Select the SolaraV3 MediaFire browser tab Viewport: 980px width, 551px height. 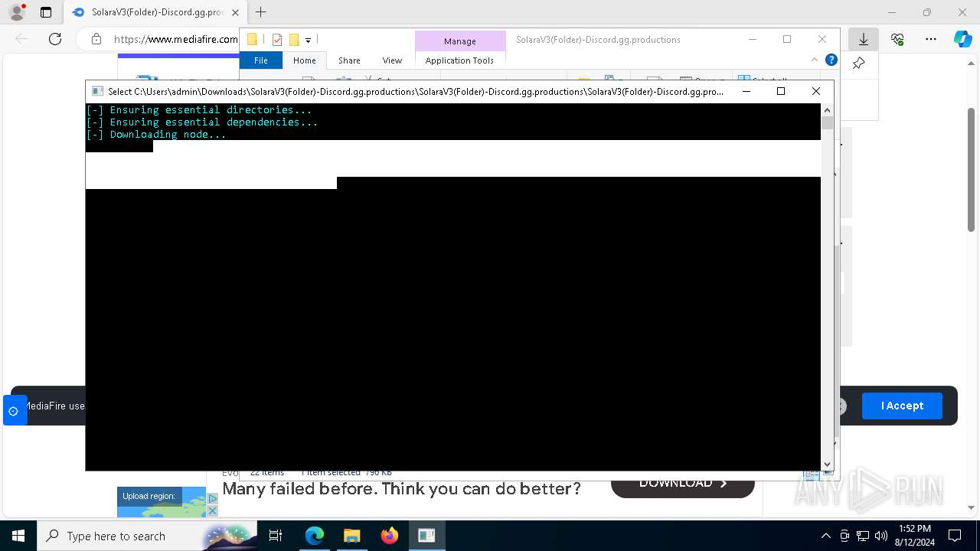pyautogui.click(x=156, y=12)
